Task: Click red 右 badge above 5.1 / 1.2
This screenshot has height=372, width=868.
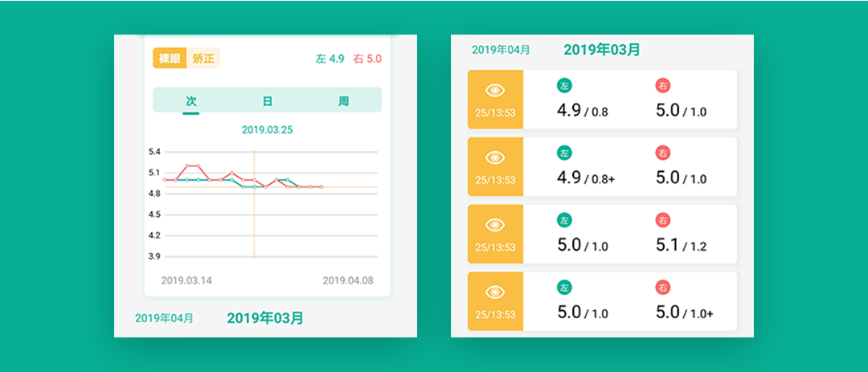Action: (x=662, y=220)
